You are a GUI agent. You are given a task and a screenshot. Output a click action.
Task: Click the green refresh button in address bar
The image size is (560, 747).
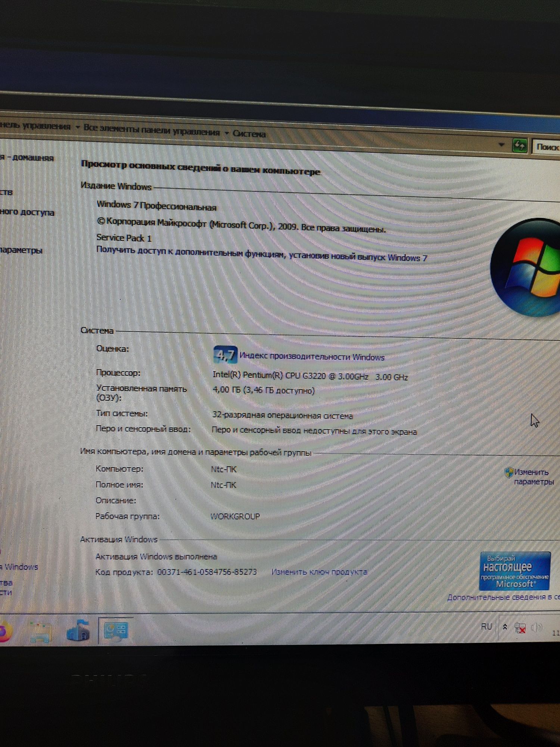[520, 145]
